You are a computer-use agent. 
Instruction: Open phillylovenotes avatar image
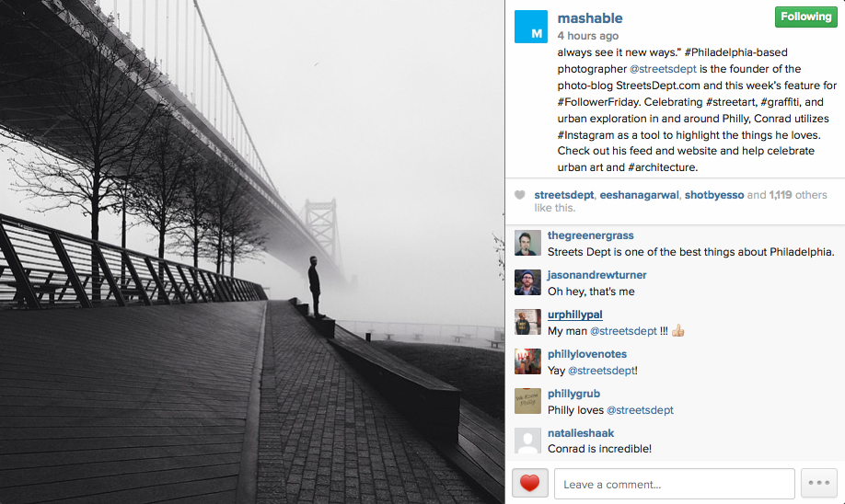click(527, 361)
